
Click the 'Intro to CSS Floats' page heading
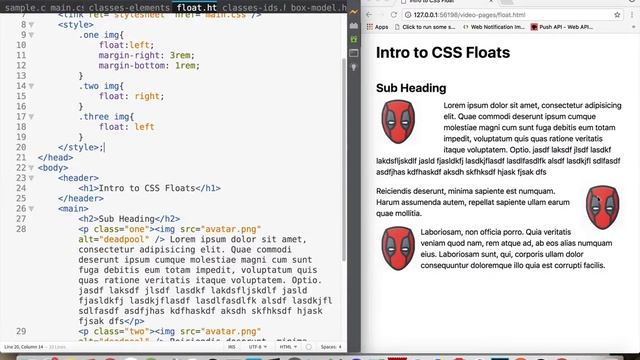(443, 53)
